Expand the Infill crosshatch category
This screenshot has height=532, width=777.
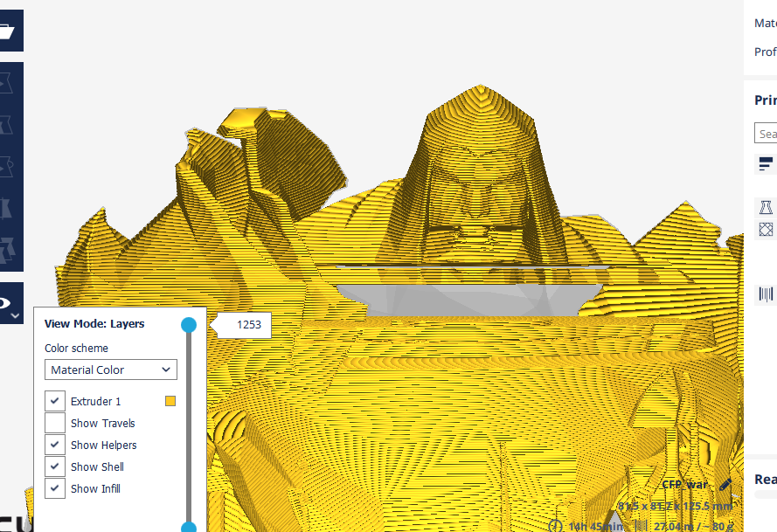pyautogui.click(x=766, y=230)
